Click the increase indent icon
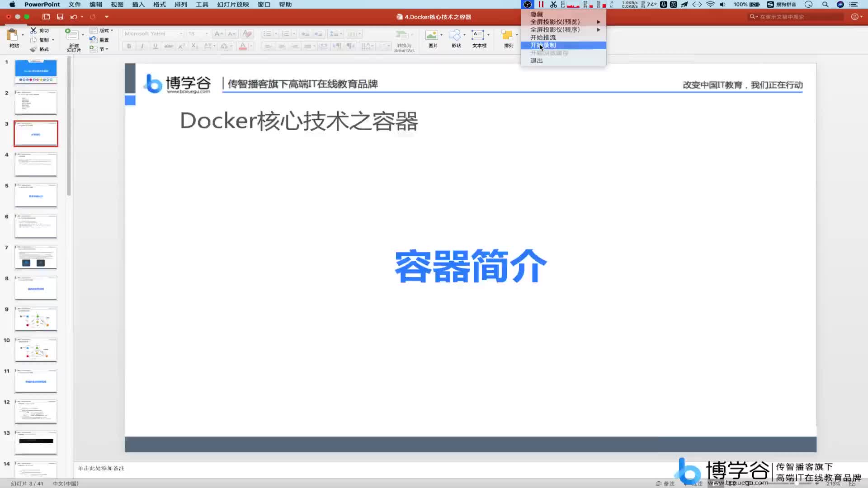The image size is (868, 488). [x=319, y=34]
